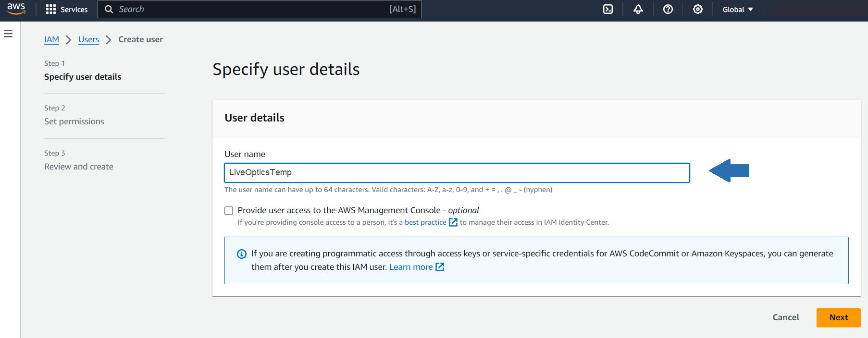Open the AWS home logo
This screenshot has width=868, height=338.
coord(16,9)
